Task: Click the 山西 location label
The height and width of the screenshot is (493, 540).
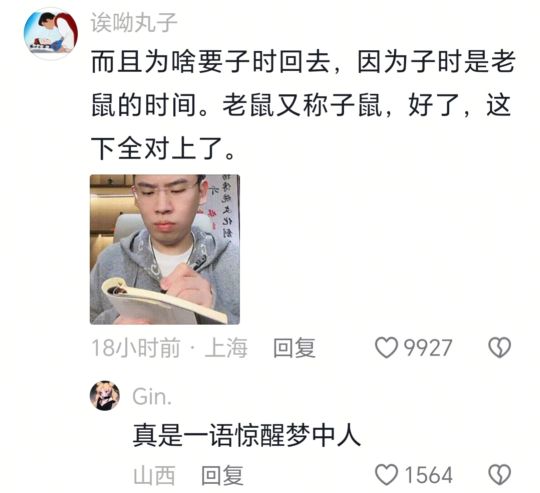Action: click(x=154, y=475)
